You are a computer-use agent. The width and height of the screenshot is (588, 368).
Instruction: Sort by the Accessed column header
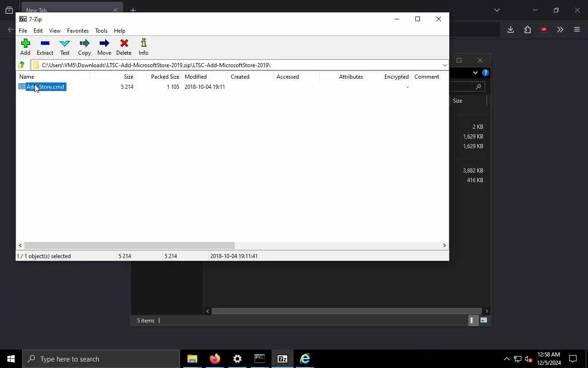pyautogui.click(x=296, y=77)
